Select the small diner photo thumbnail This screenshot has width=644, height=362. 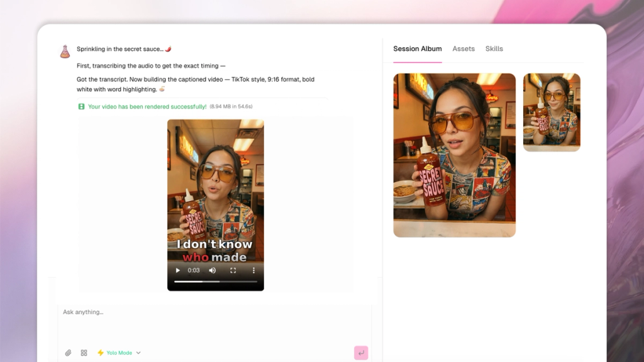click(552, 112)
